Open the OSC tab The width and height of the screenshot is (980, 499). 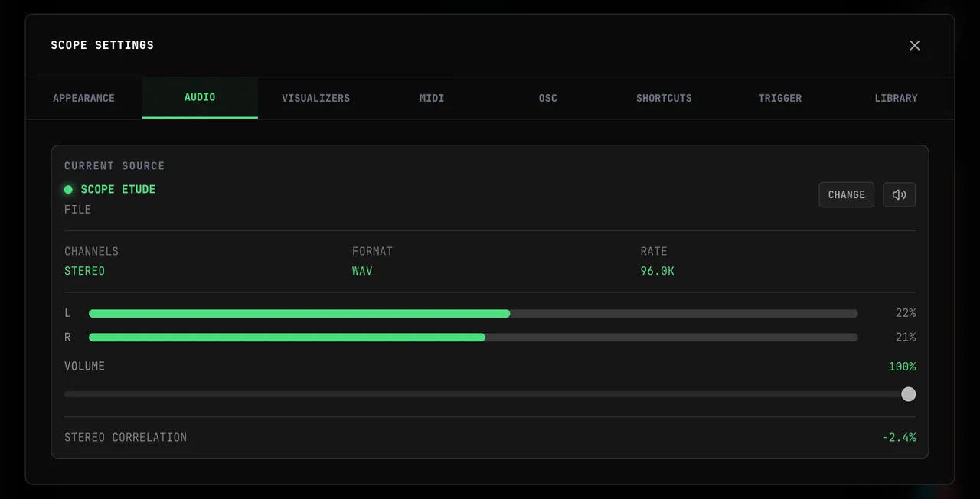tap(548, 98)
